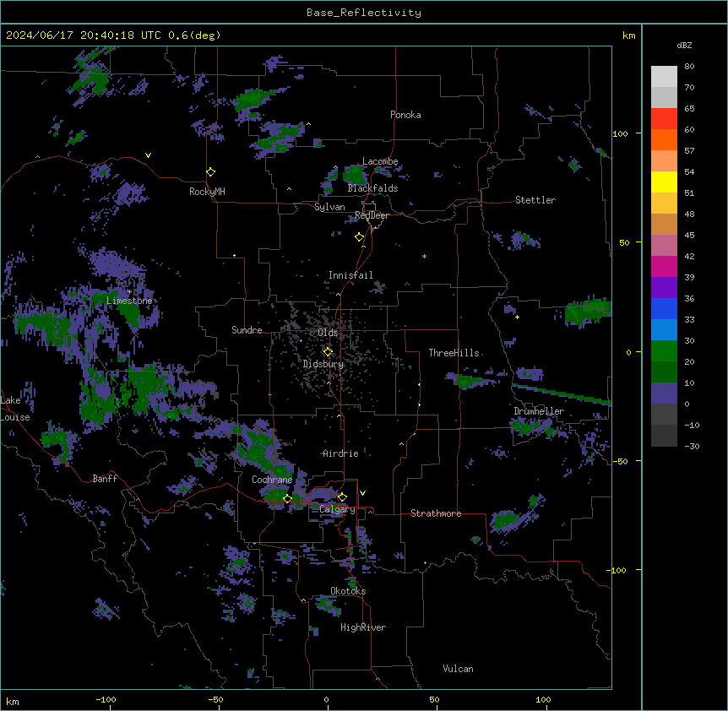Select the red 60-65 dBZ legend swatch
This screenshot has height=711, width=728.
click(664, 118)
